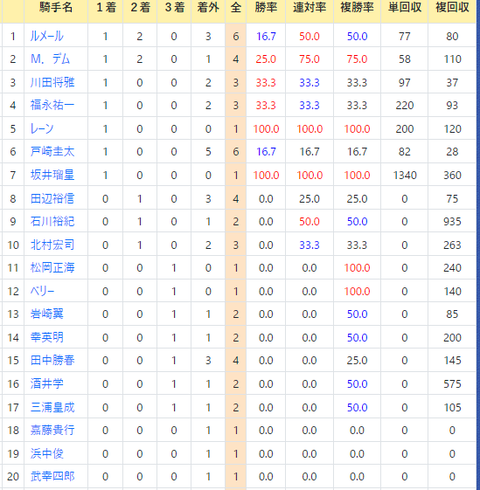The width and height of the screenshot is (480, 490).
Task: Select 575 複回収 value for 酒井学
Action: point(452,384)
